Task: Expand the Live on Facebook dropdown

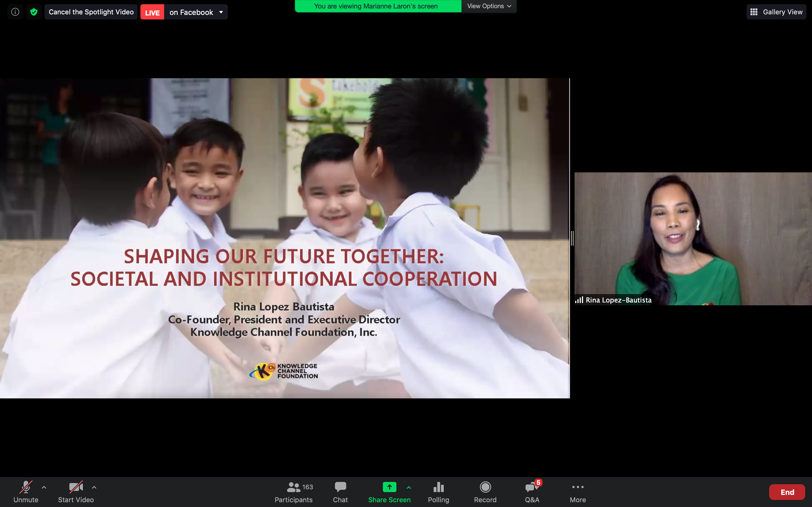Action: (x=221, y=12)
